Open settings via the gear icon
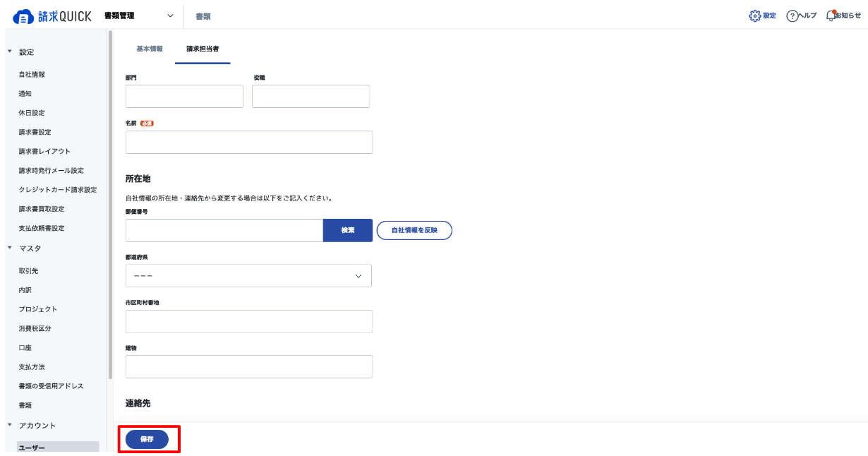868x456 pixels. pos(756,16)
